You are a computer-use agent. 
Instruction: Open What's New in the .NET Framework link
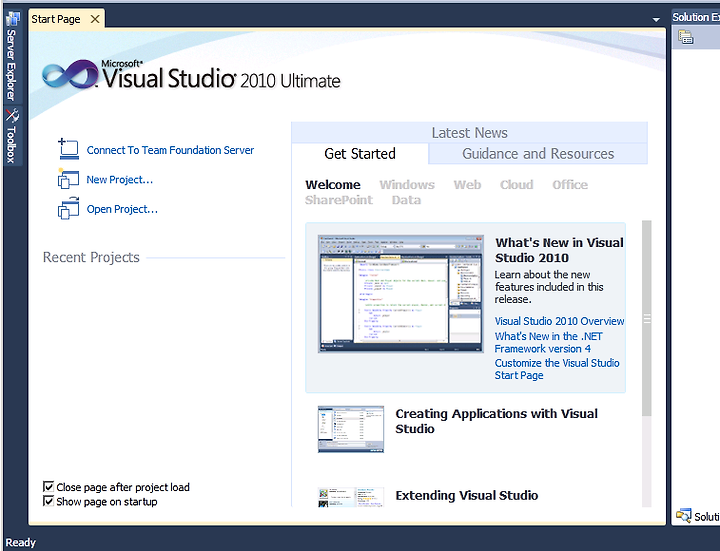point(548,343)
